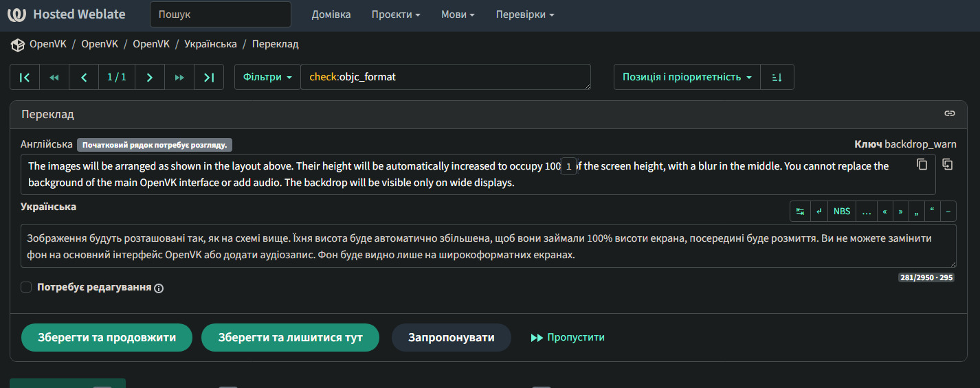Click the 281/2950 · 295 character counter

tap(926, 277)
